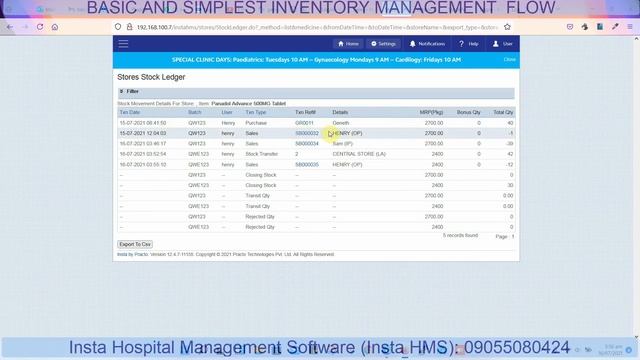The height and width of the screenshot is (360, 640).
Task: Open the Pocket save icon in the browser toolbar
Action: (x=570, y=27)
